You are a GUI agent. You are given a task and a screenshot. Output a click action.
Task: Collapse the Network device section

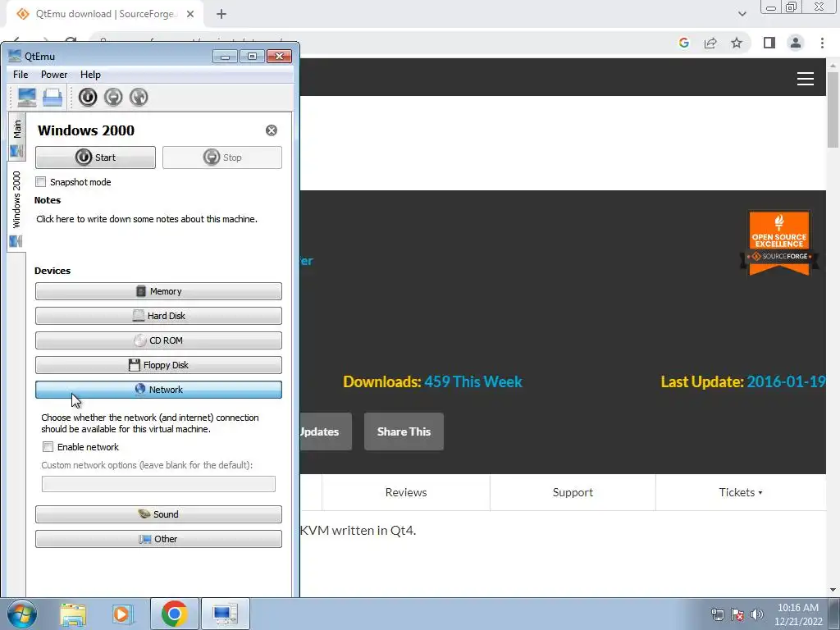tap(158, 390)
